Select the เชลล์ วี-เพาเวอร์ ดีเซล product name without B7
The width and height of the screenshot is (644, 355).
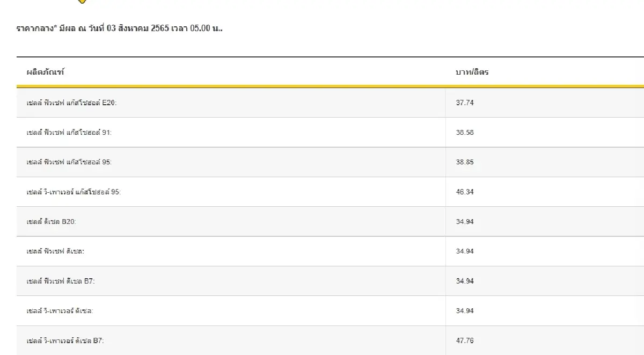(60, 311)
